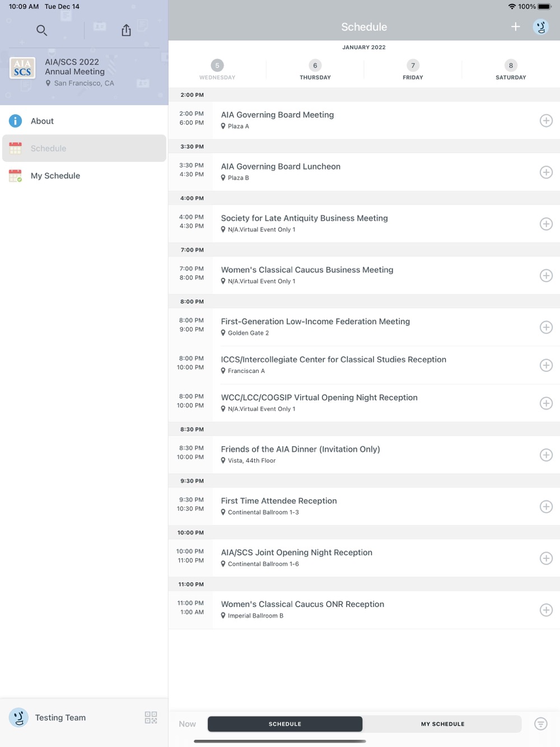
Task: Tap the 10:09 AM clock in status bar
Action: 24,7
